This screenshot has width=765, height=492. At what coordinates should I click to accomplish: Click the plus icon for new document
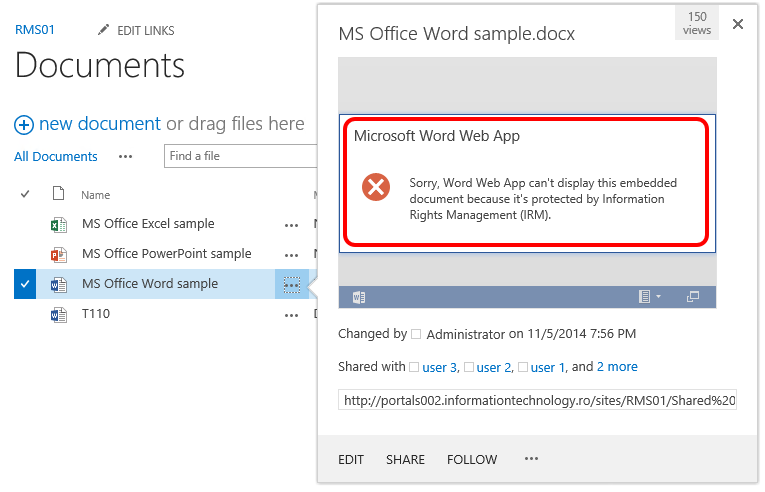[24, 125]
